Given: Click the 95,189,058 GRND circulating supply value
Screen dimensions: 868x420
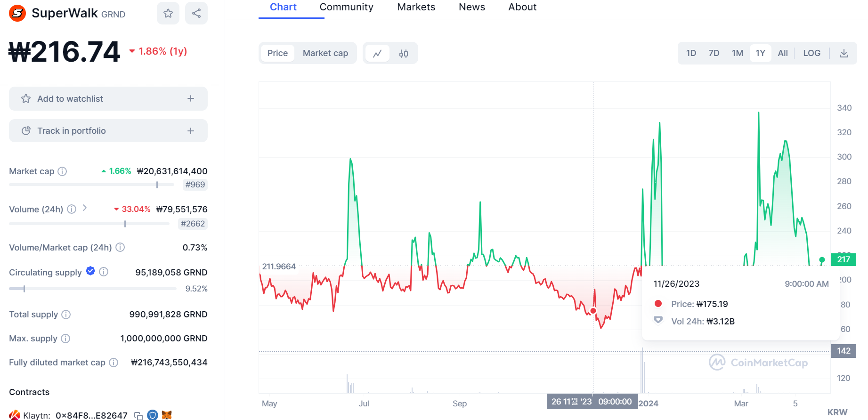Looking at the screenshot, I should pos(171,272).
